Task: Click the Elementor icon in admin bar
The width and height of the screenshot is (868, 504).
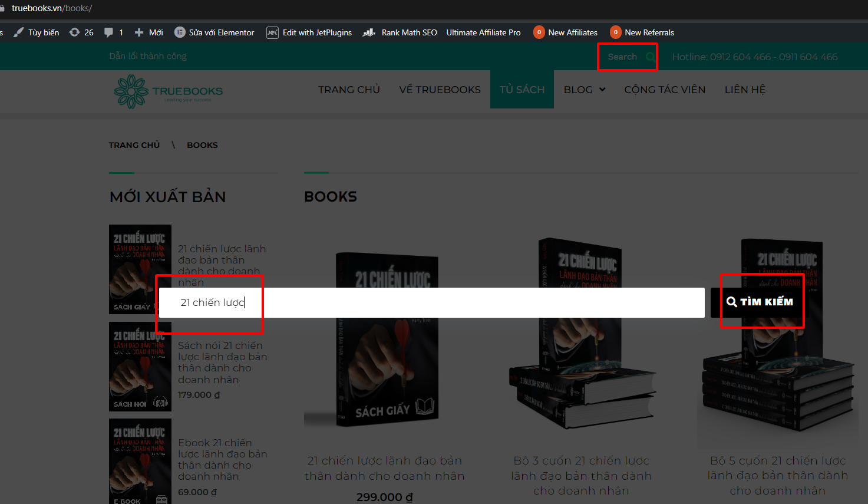Action: [x=180, y=32]
